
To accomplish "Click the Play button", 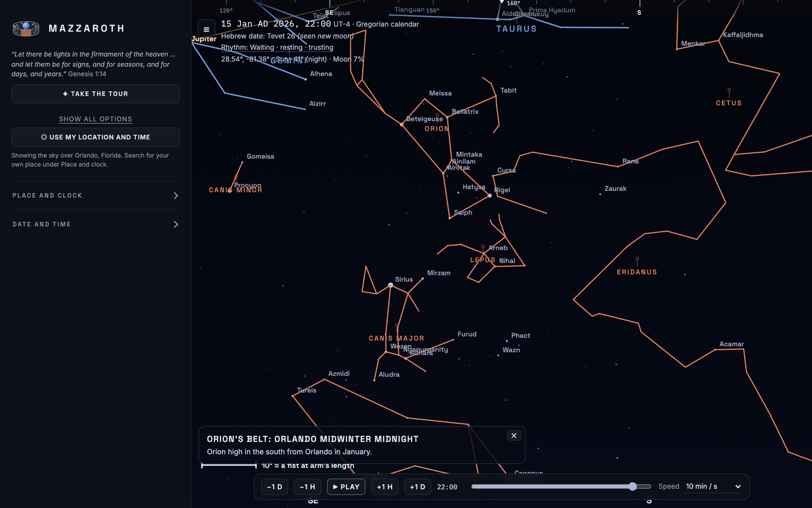I will coord(346,487).
